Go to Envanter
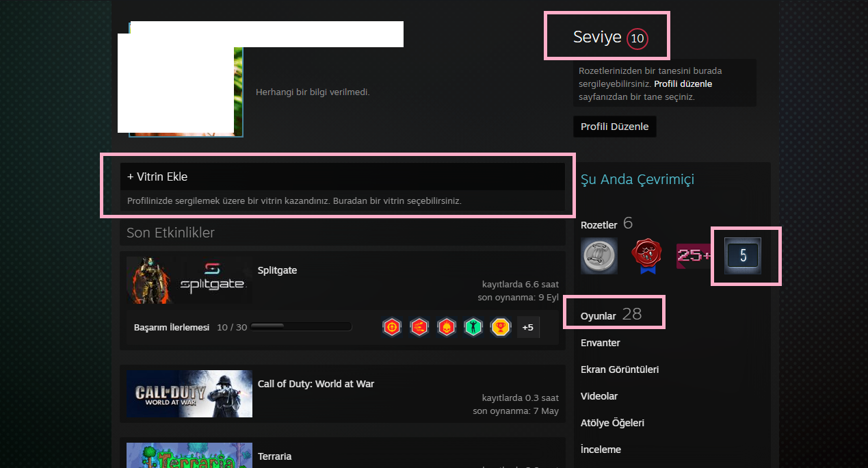This screenshot has width=868, height=468. tap(601, 343)
